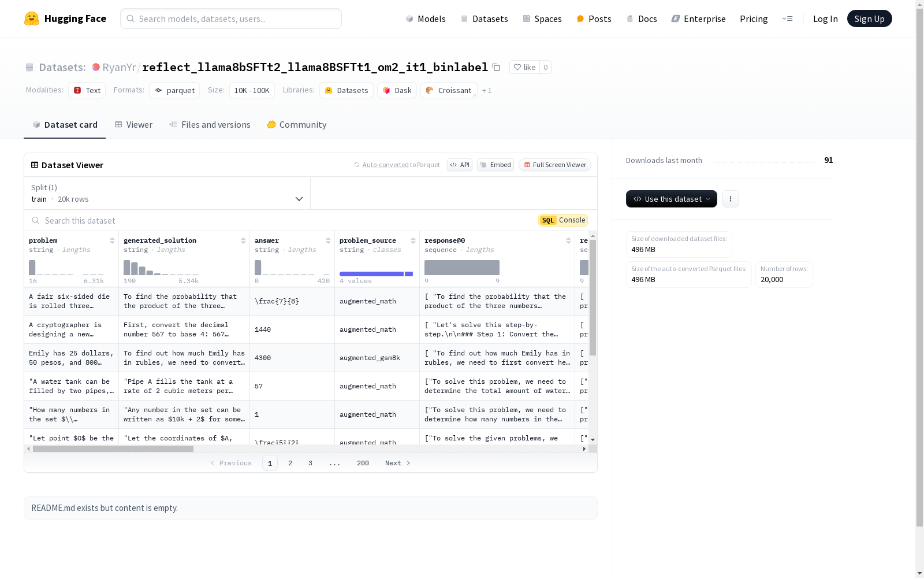Expand the train split dropdown
The image size is (924, 578).
pos(167,193)
